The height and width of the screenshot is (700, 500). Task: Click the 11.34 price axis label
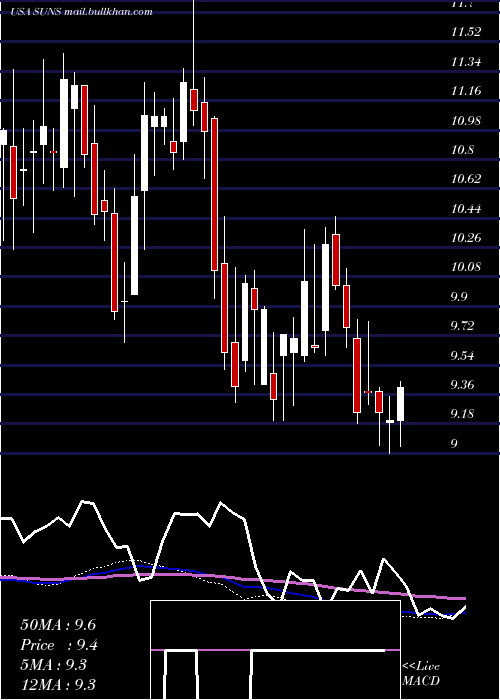click(x=466, y=62)
